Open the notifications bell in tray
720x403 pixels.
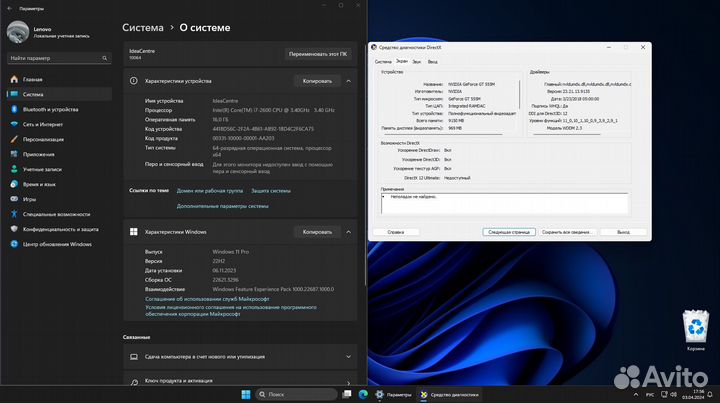pyautogui.click(x=710, y=394)
